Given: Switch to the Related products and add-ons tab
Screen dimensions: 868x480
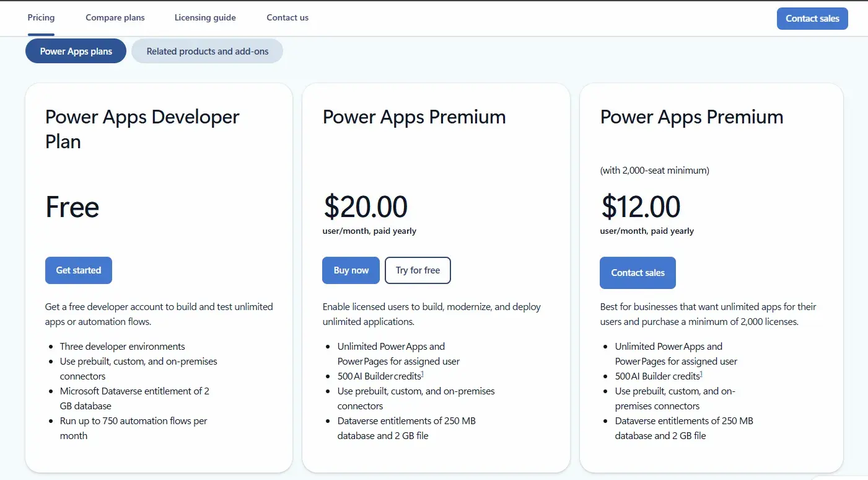Looking at the screenshot, I should [x=207, y=51].
